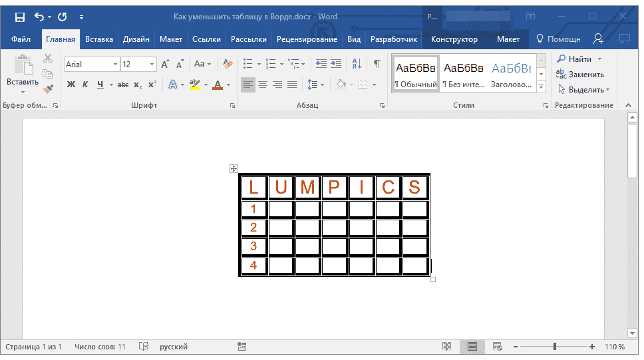Decrease font size with the smaller A icon
Screen dimensions: 644x360
point(180,64)
